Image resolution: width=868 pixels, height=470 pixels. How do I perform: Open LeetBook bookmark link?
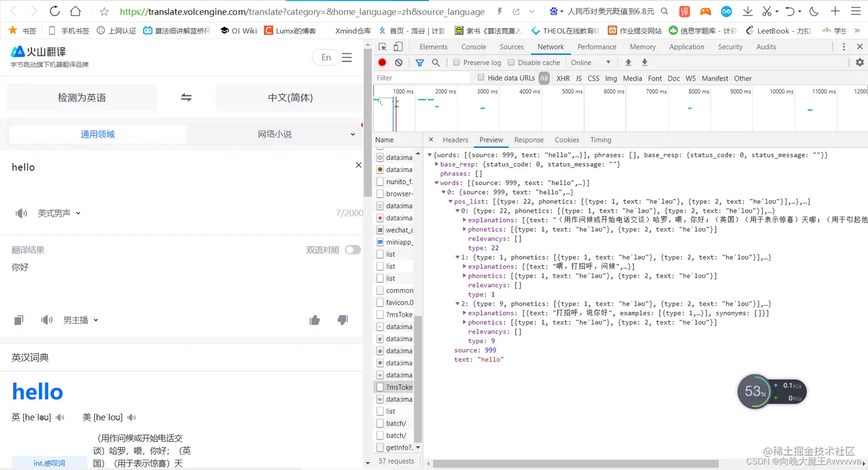(x=778, y=30)
